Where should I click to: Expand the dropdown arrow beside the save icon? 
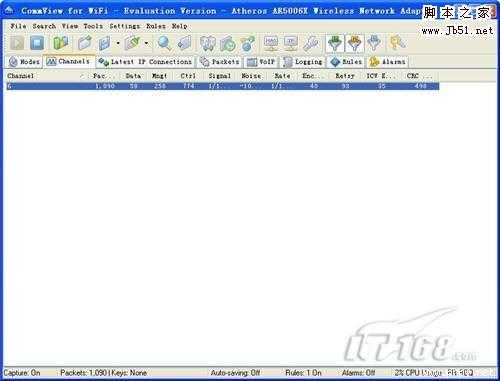118,43
